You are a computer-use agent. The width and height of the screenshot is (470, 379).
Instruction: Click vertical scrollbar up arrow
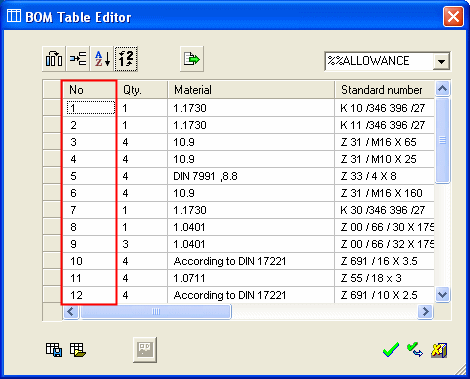pos(443,89)
